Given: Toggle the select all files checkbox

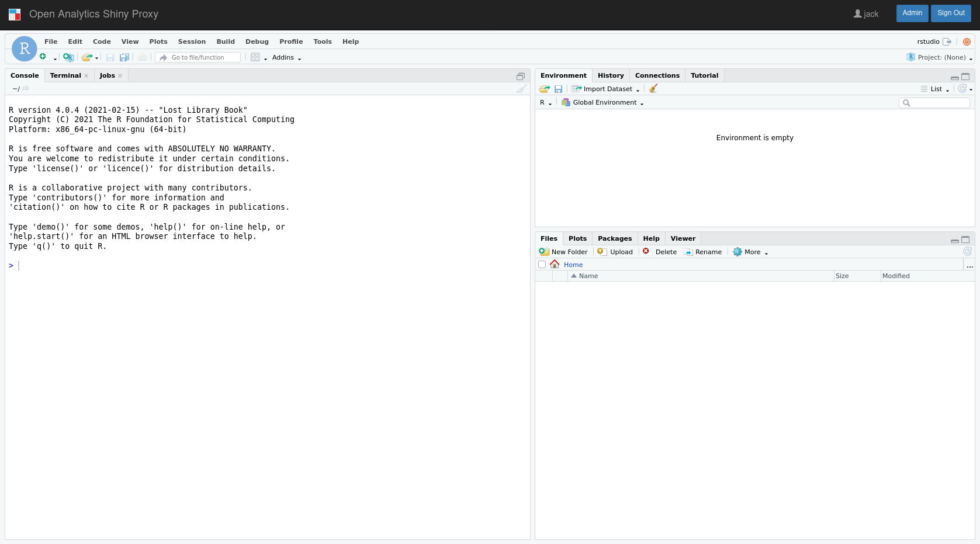Looking at the screenshot, I should tap(542, 264).
